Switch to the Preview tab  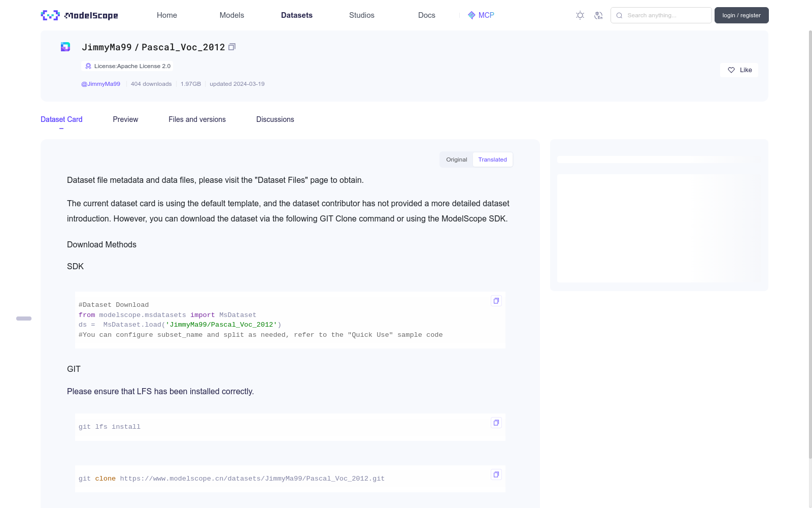[125, 119]
